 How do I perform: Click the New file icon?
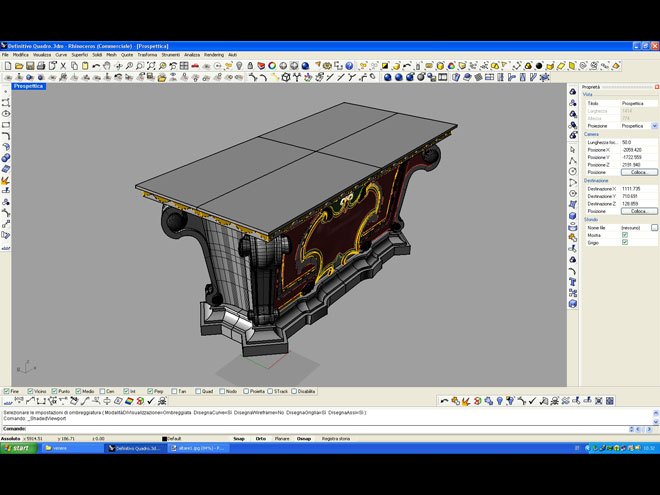point(8,66)
